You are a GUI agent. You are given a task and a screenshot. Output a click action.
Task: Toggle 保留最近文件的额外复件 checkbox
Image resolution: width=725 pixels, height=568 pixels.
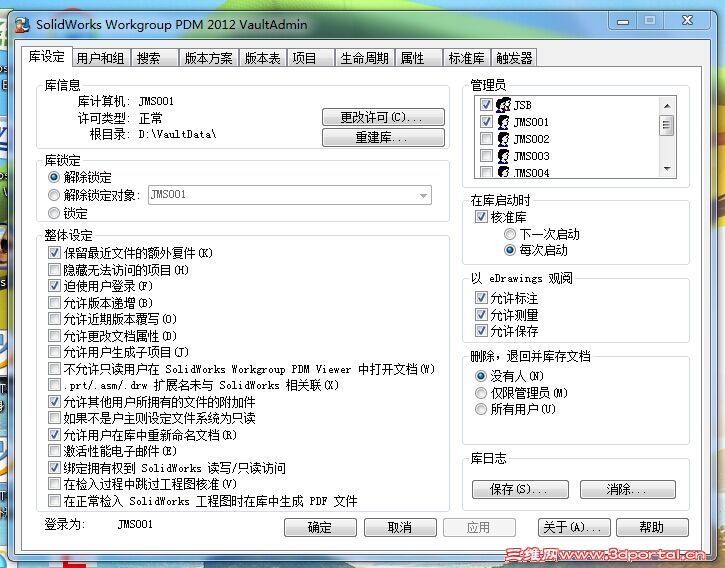point(54,253)
